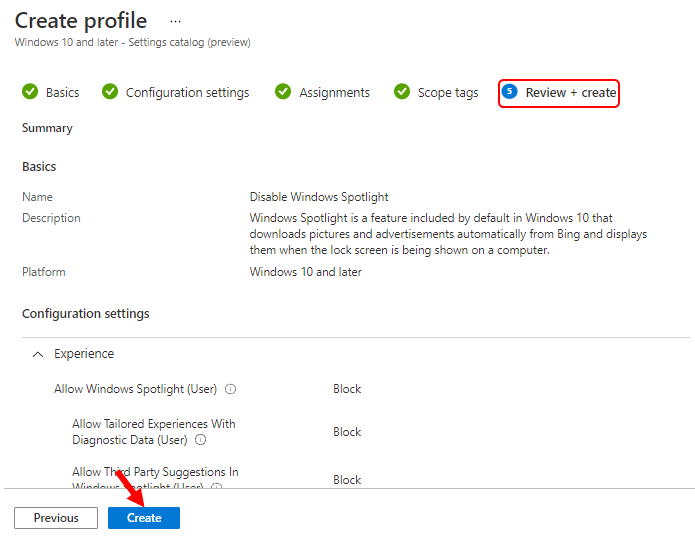The width and height of the screenshot is (695, 539).
Task: Click Block value for Allow Tailored Experiences
Action: (x=347, y=432)
